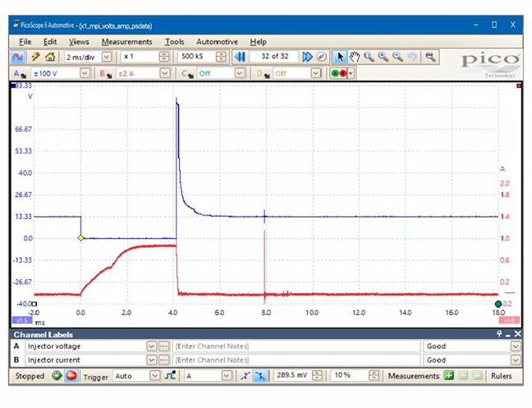This screenshot has width=532, height=408.
Task: Click the Rulers button
Action: pos(502,376)
